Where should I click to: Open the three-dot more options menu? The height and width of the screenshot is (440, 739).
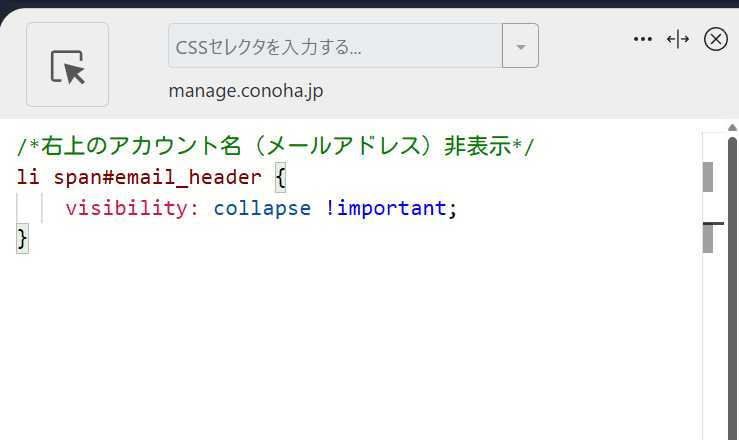tap(643, 39)
